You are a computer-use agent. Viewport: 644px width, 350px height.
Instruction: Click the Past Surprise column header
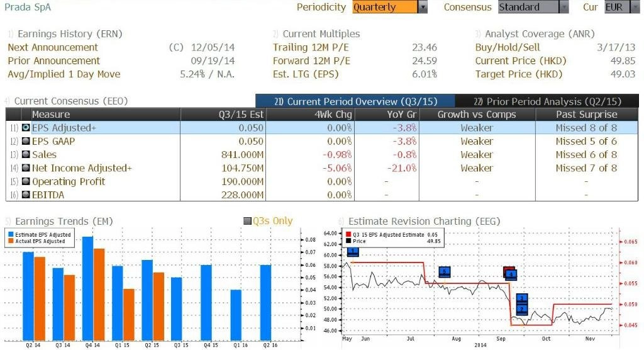587,115
